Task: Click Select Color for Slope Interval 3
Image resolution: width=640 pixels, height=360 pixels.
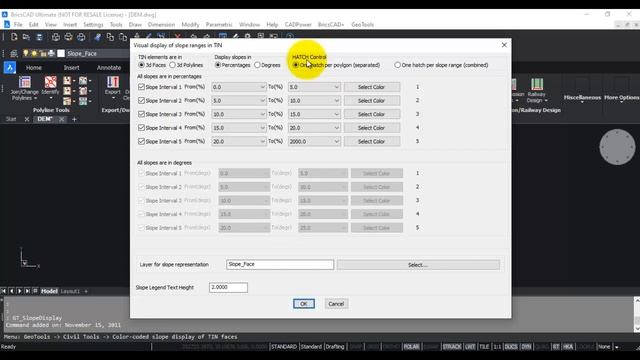Action: tap(371, 114)
